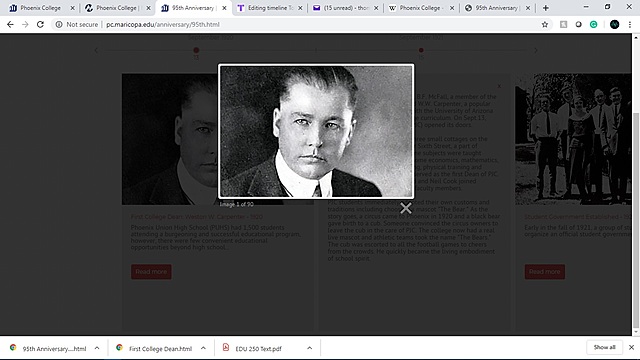Click the student group photo thumbnail
This screenshot has height=360, width=640.
[x=573, y=139]
